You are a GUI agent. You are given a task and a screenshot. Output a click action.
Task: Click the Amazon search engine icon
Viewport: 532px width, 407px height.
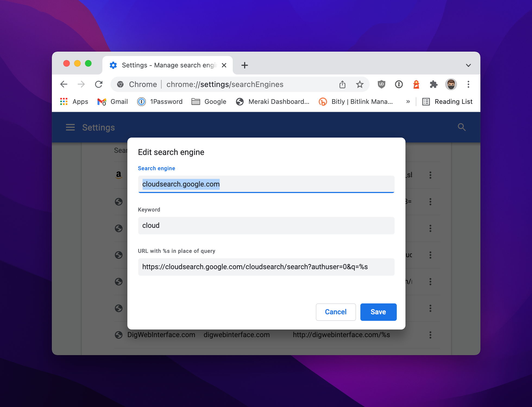click(x=118, y=175)
